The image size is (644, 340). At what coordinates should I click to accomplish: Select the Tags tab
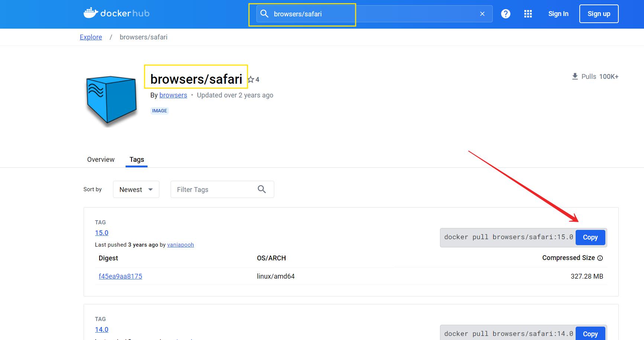coord(137,160)
